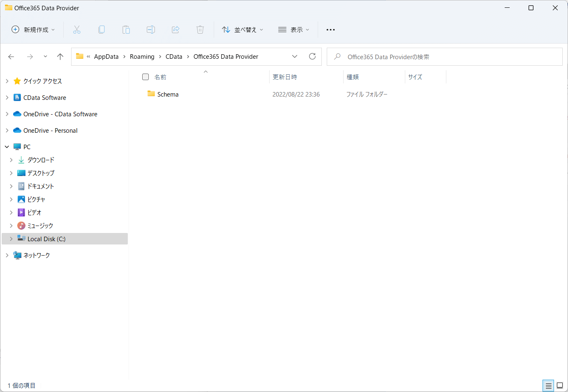Click the 2022/08/22 23:36 date cell
Image resolution: width=568 pixels, height=392 pixels.
click(296, 94)
